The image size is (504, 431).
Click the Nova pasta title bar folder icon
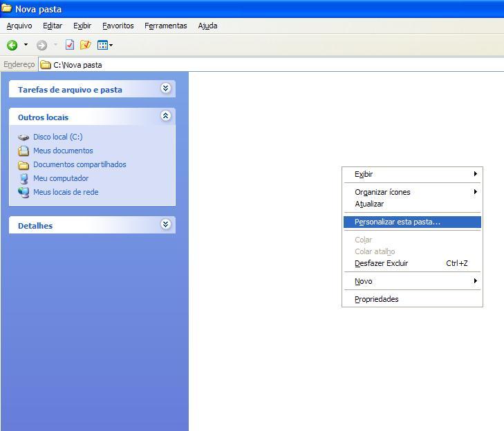click(x=6, y=8)
